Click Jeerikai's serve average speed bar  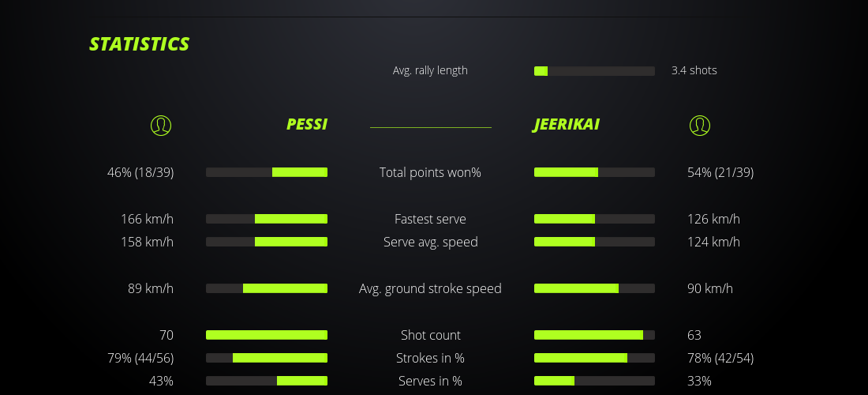click(x=594, y=242)
